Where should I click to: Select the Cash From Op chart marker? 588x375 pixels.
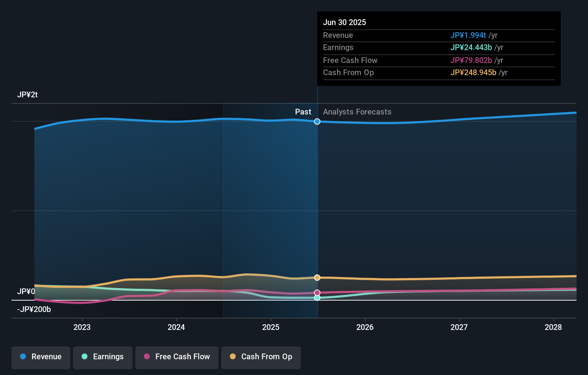click(x=317, y=277)
